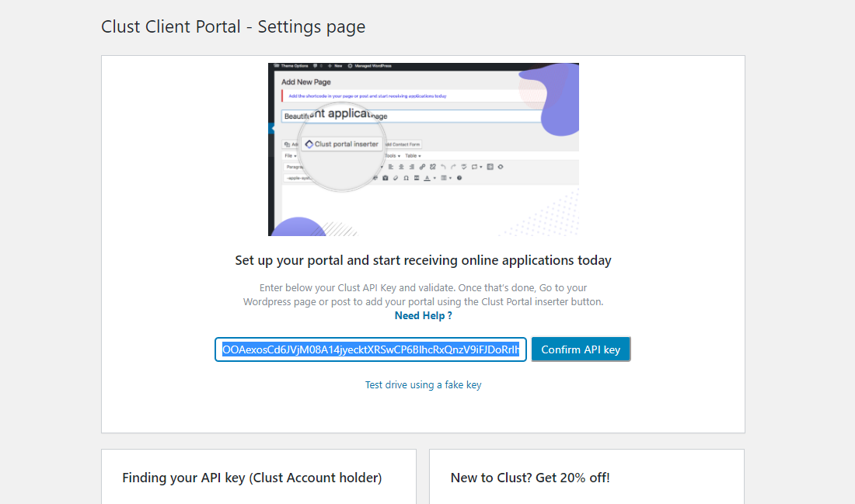The image size is (855, 504).
Task: Click the redo arrow in the preview editor toolbar
Action: pyautogui.click(x=453, y=166)
